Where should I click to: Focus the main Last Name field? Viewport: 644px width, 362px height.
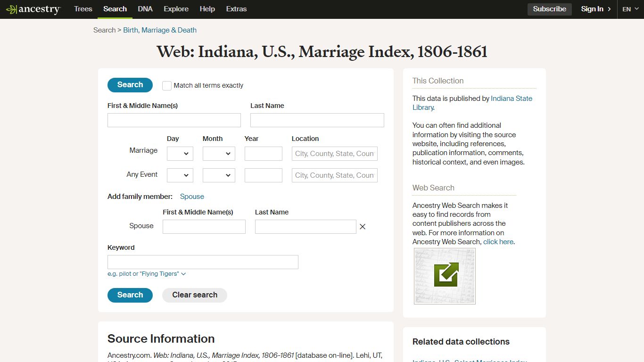point(317,120)
